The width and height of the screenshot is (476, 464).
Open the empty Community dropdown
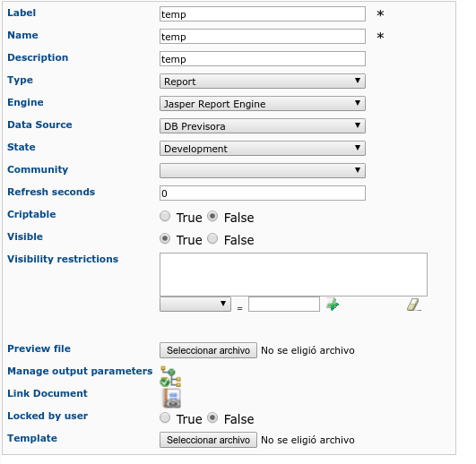pyautogui.click(x=263, y=171)
